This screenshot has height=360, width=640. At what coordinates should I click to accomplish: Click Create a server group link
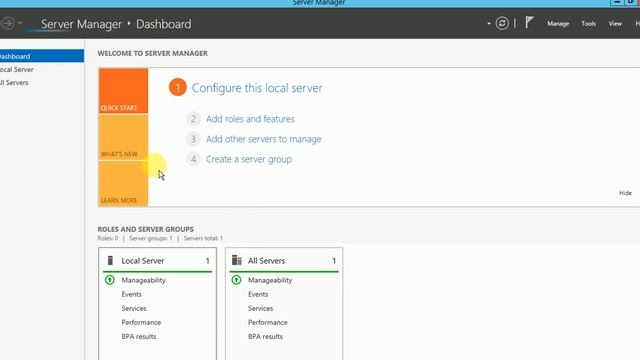click(249, 159)
